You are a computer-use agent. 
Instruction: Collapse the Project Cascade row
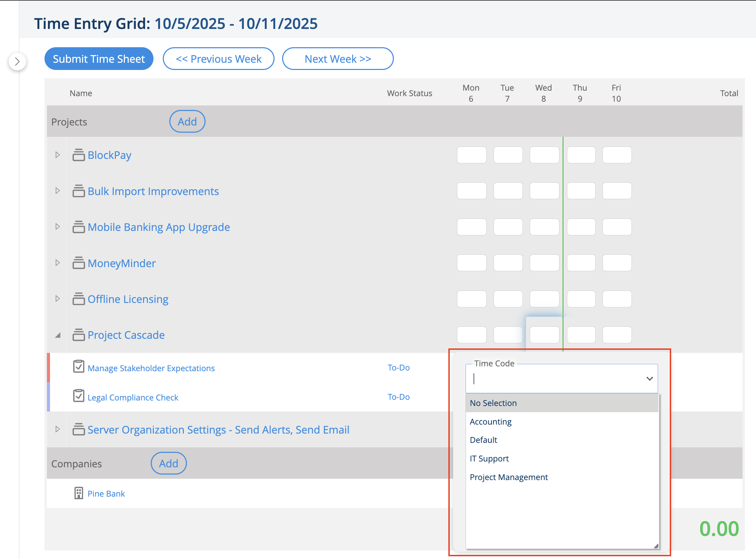[x=58, y=335]
